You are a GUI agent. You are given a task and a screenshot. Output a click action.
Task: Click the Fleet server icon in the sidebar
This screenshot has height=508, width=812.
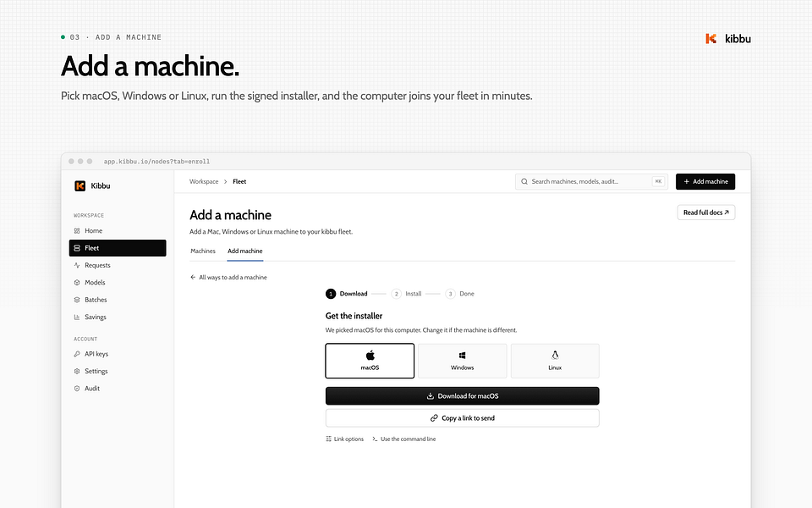pos(77,248)
